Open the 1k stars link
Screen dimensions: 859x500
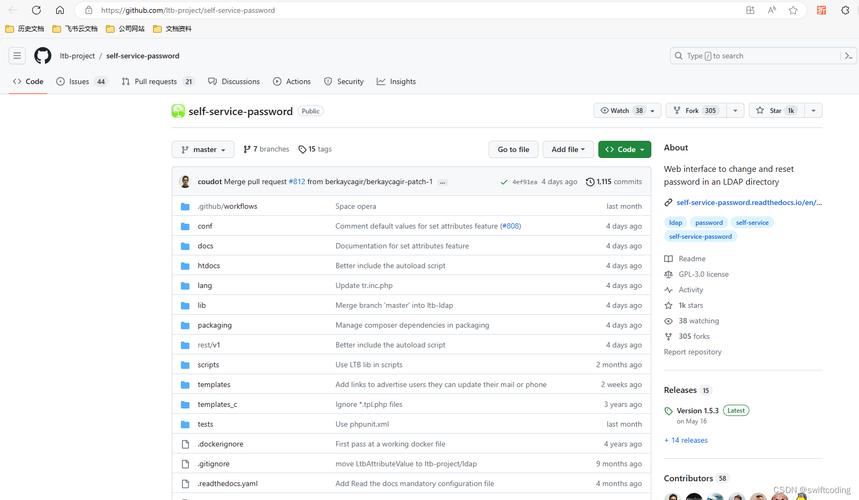pos(690,306)
